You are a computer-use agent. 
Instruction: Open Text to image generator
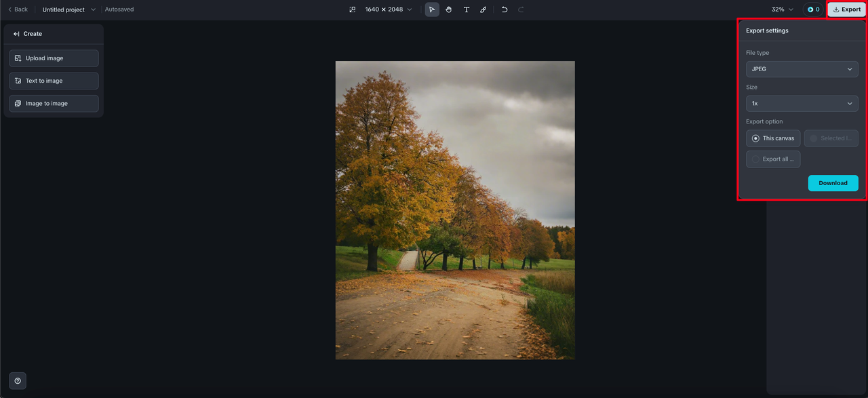pyautogui.click(x=54, y=81)
